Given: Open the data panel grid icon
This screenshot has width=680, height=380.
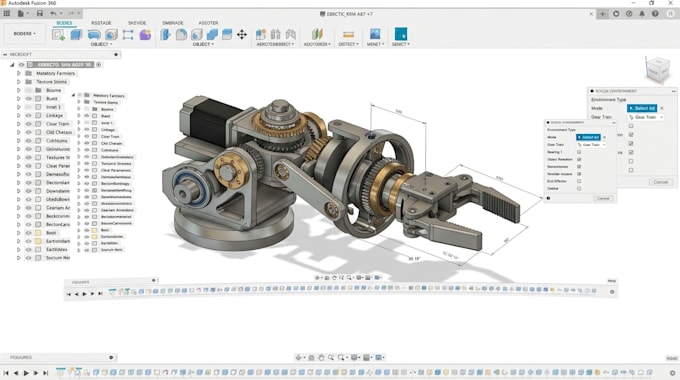Looking at the screenshot, I should 7,13.
